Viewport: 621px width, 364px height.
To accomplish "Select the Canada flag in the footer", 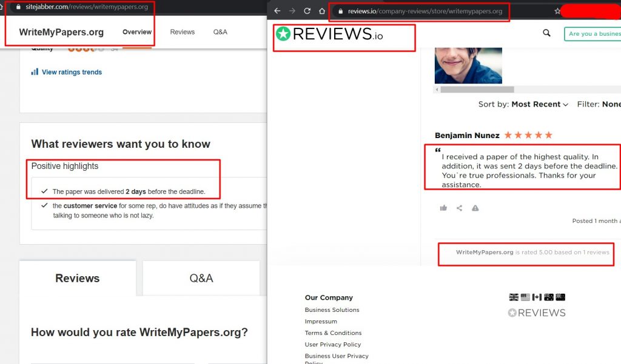I will (537, 297).
